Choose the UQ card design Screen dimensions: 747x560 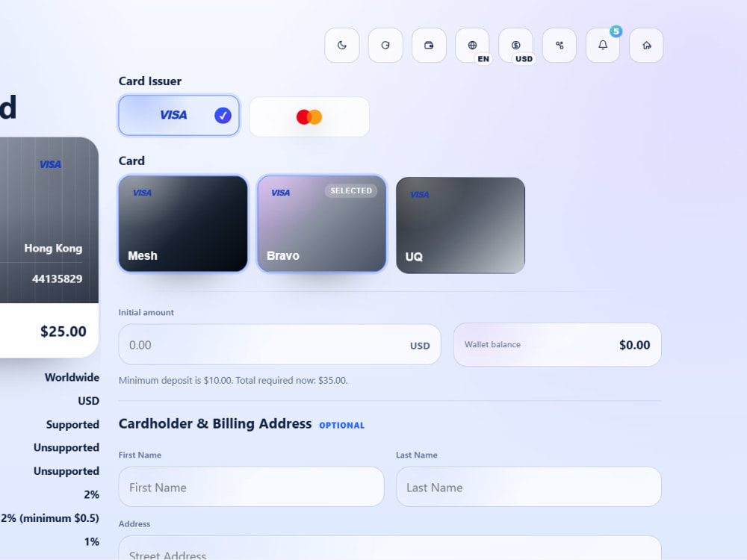click(461, 225)
